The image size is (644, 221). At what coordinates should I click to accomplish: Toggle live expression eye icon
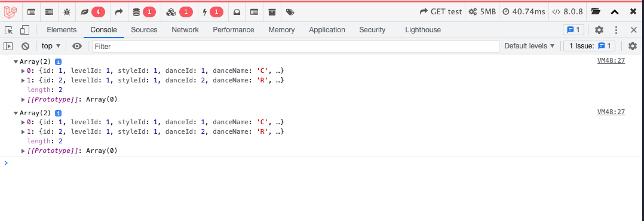77,46
